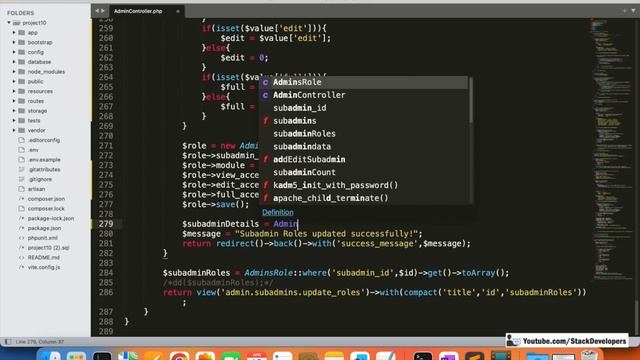This screenshot has height=360, width=640.
Task: Click the composer.lock file icon
Action: coord(22,209)
